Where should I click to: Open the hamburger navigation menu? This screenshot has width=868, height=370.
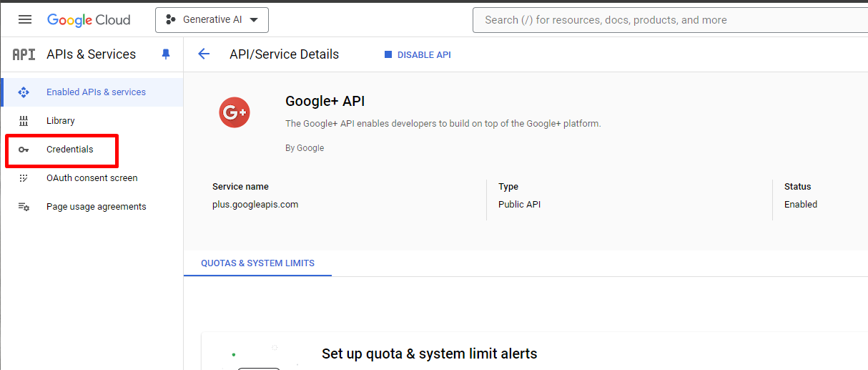[25, 19]
